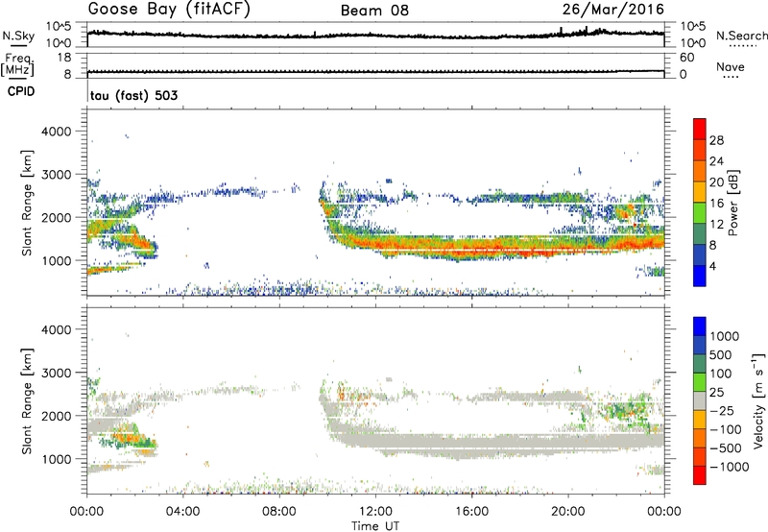The height and width of the screenshot is (532, 768).
Task: Click the dotted line sample under Nave
Action: coord(732,78)
